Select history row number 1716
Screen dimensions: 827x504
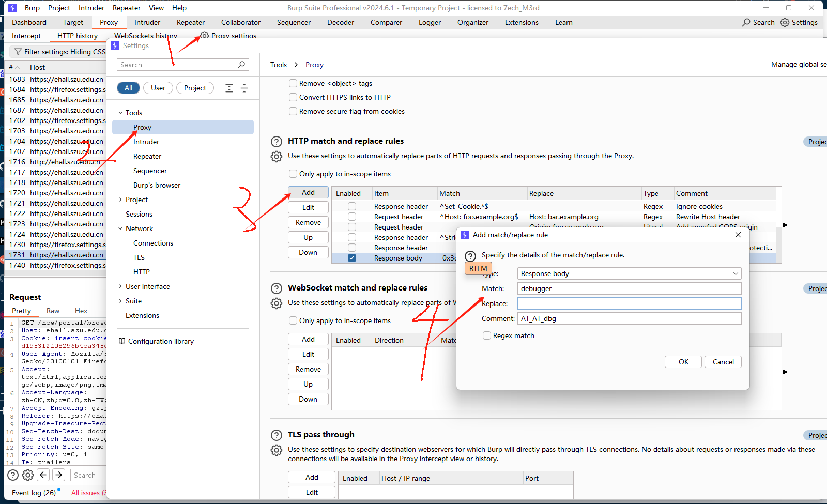[56, 162]
